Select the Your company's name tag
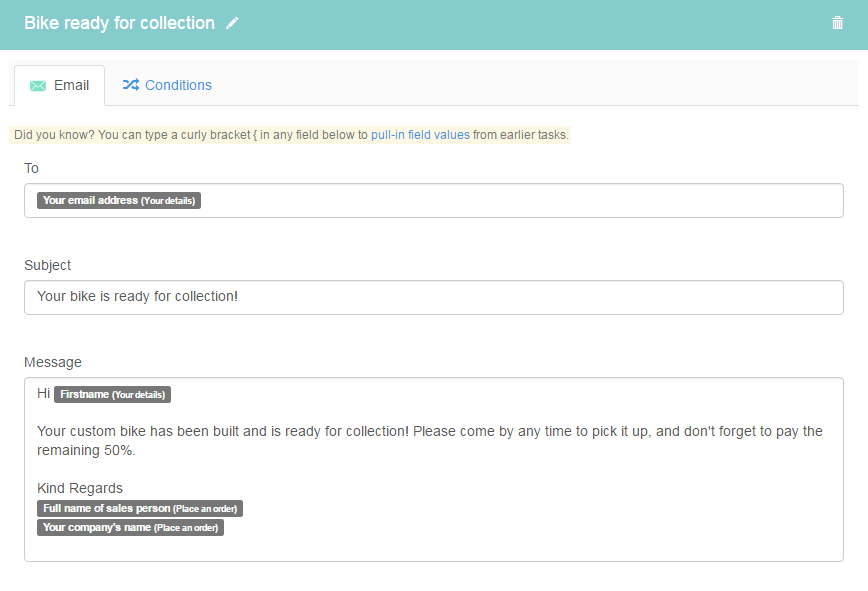The height and width of the screenshot is (591, 868). tap(130, 527)
